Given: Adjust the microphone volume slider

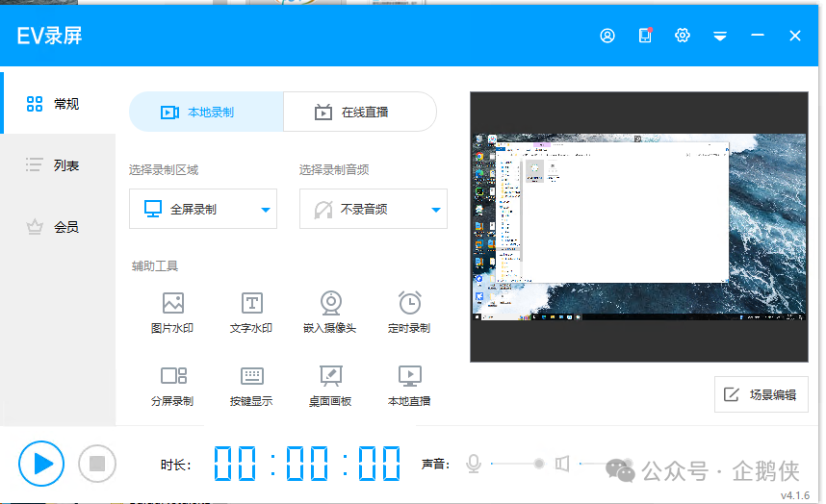Looking at the screenshot, I should [x=517, y=464].
